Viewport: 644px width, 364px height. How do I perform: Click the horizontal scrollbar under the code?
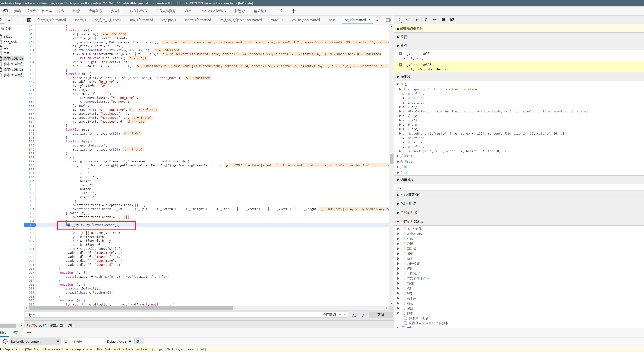(130, 308)
